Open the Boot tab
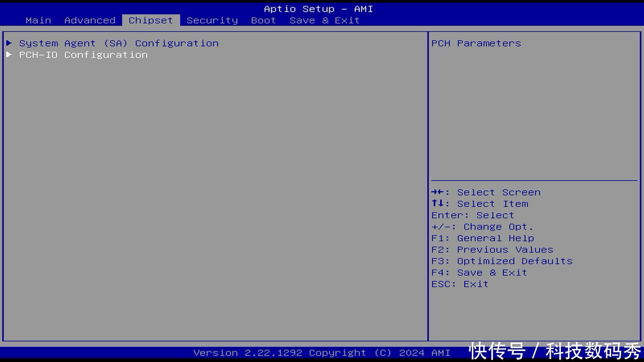 tap(263, 20)
